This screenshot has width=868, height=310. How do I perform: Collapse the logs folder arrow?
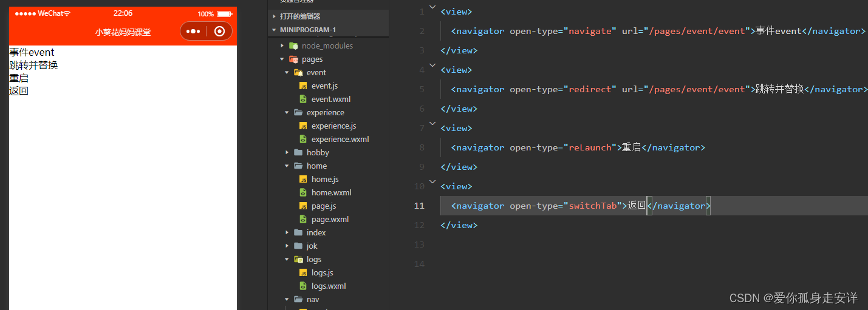tap(287, 259)
